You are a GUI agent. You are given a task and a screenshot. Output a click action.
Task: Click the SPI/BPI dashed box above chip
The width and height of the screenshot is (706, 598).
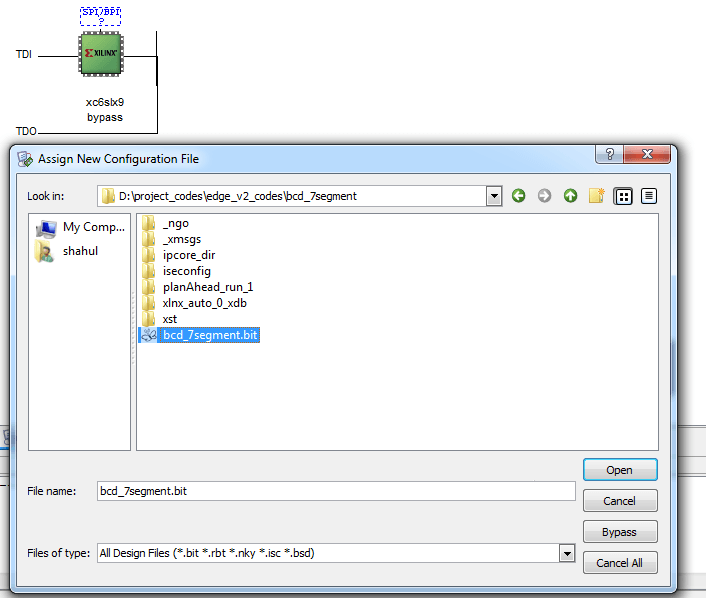point(101,15)
